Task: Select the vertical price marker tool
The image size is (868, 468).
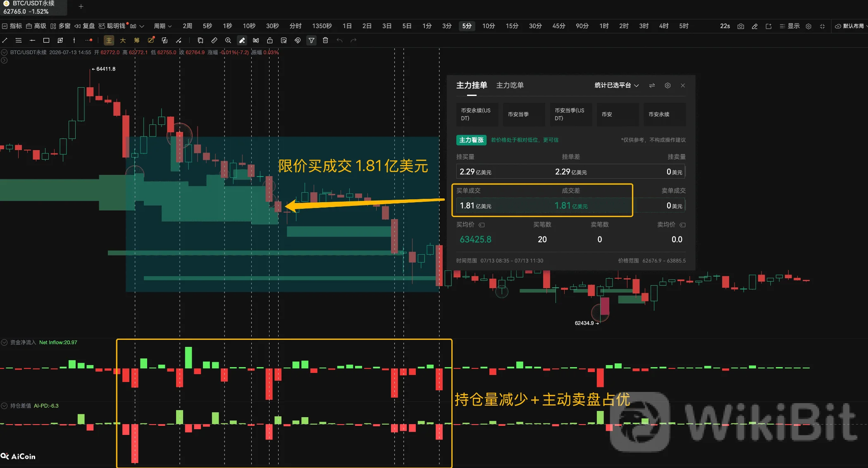Action: pos(74,41)
